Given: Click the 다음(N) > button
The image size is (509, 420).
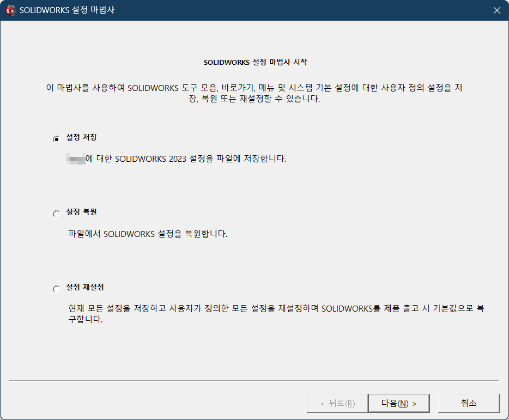Looking at the screenshot, I should [399, 404].
